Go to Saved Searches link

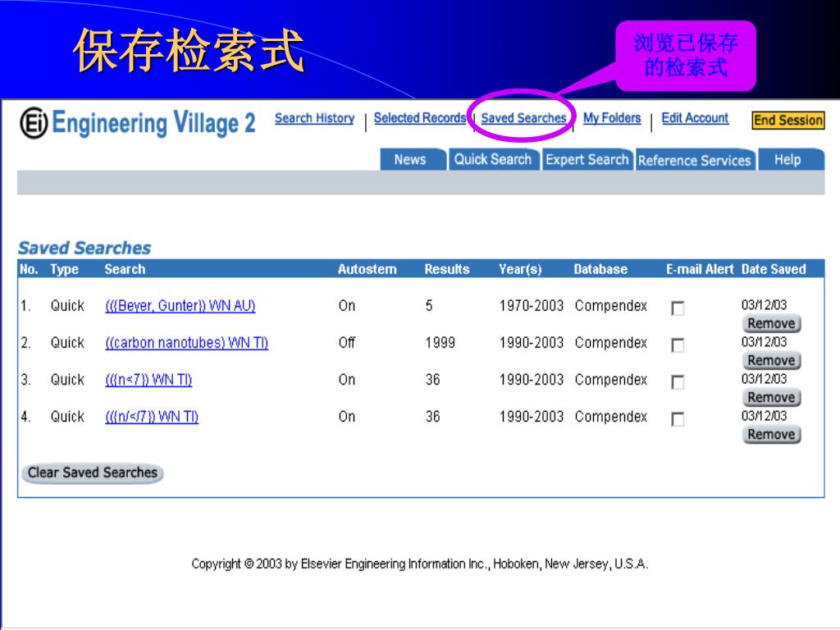[x=523, y=118]
